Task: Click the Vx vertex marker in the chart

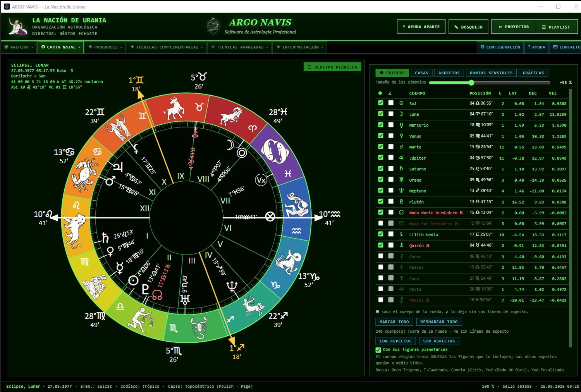Action: click(x=261, y=180)
